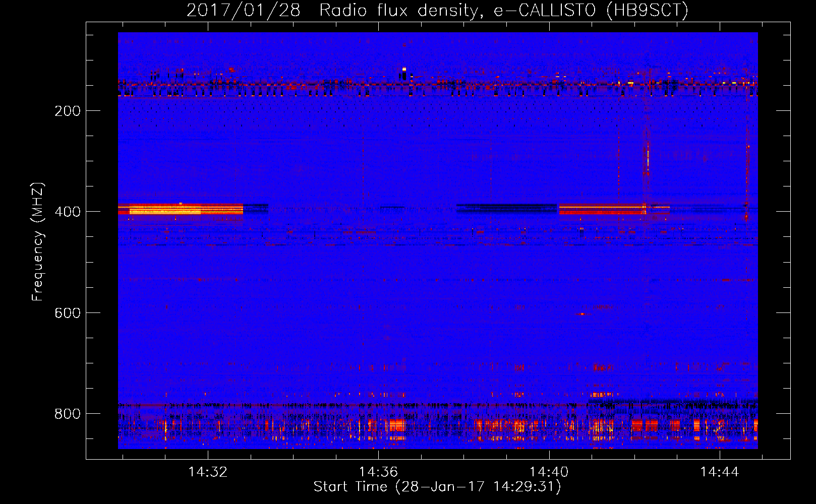Image resolution: width=816 pixels, height=504 pixels.
Task: Click the 200 frequency tick label
Action: (68, 111)
